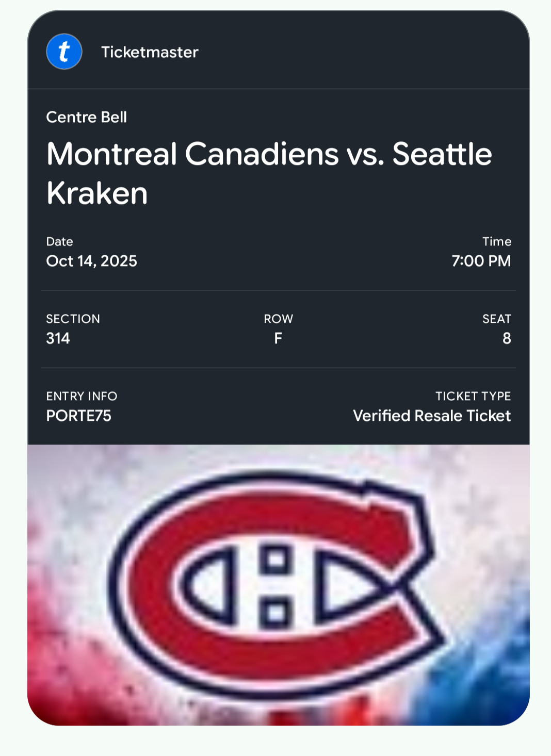Click the SEAT label
551x756 pixels.
(x=496, y=319)
